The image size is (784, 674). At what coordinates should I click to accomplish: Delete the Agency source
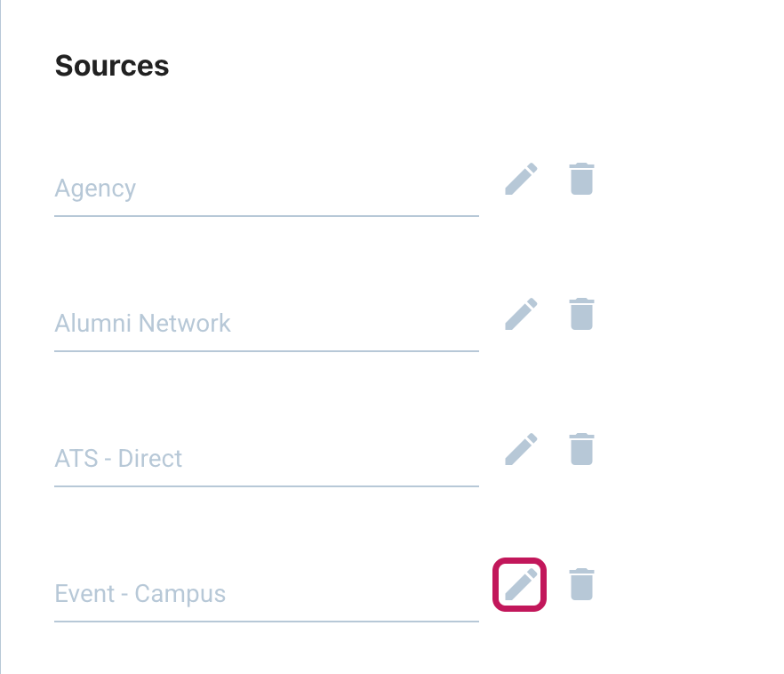pyautogui.click(x=581, y=179)
